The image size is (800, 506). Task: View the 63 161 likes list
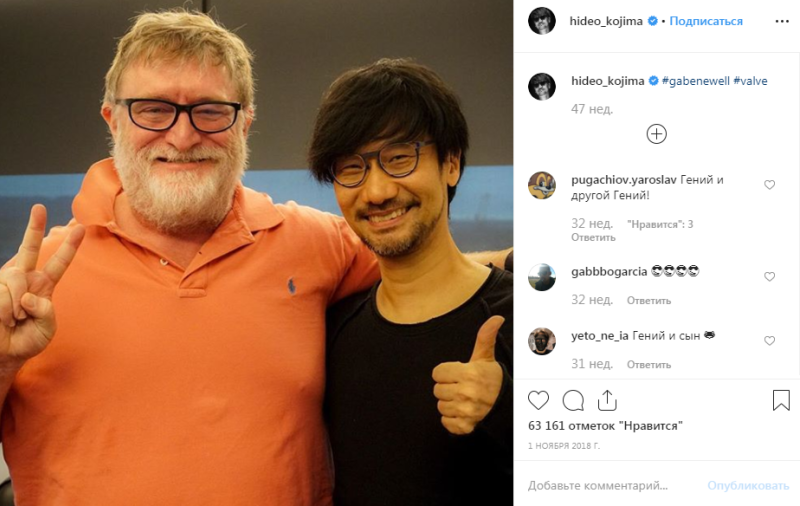(x=606, y=425)
